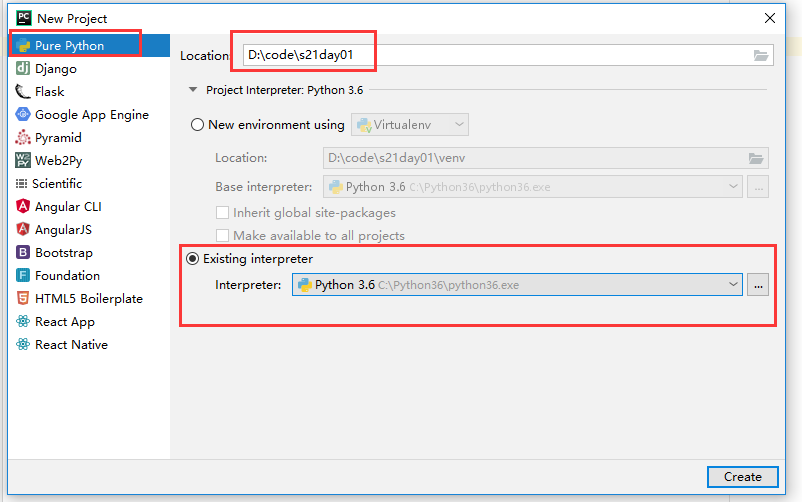Screen dimensions: 802x502
Task: Collapse the Project Interpreter section
Action: (x=193, y=90)
